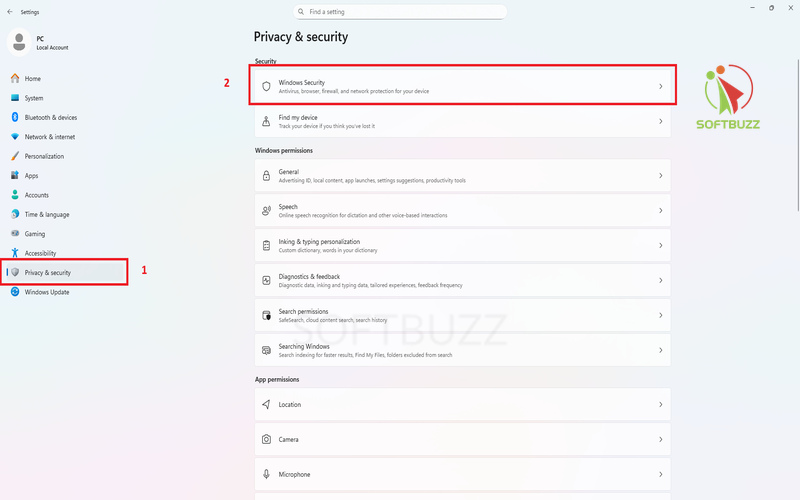Click the Bluetooth & devices sidebar icon
800x500 pixels.
coord(15,117)
